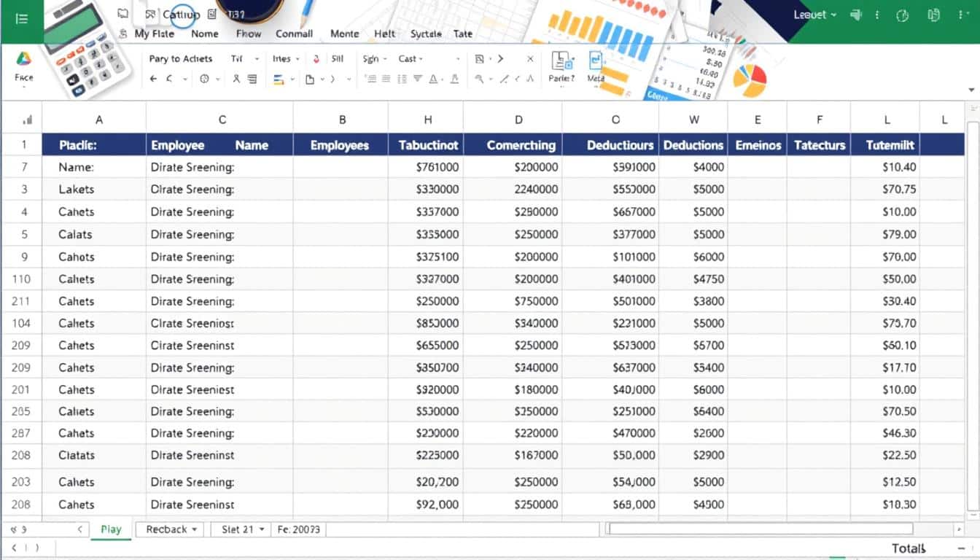Click the copy pages icon in header
Screen dimensions: 980x560
pos(933,15)
